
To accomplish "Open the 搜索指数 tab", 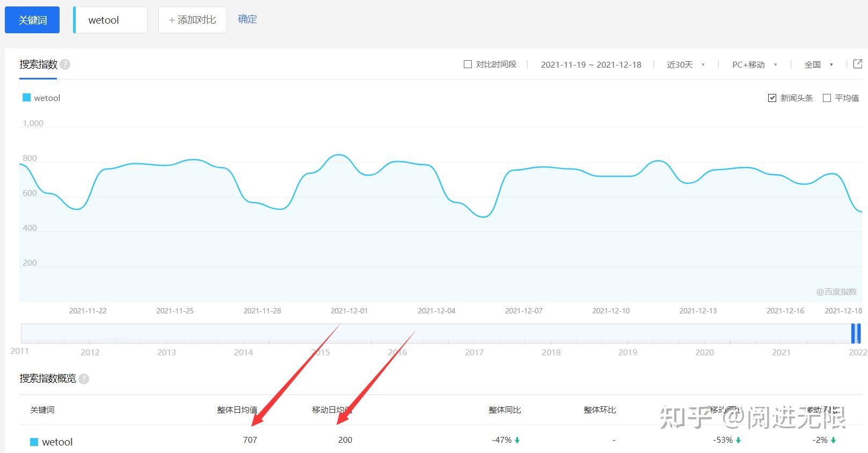I will point(38,64).
